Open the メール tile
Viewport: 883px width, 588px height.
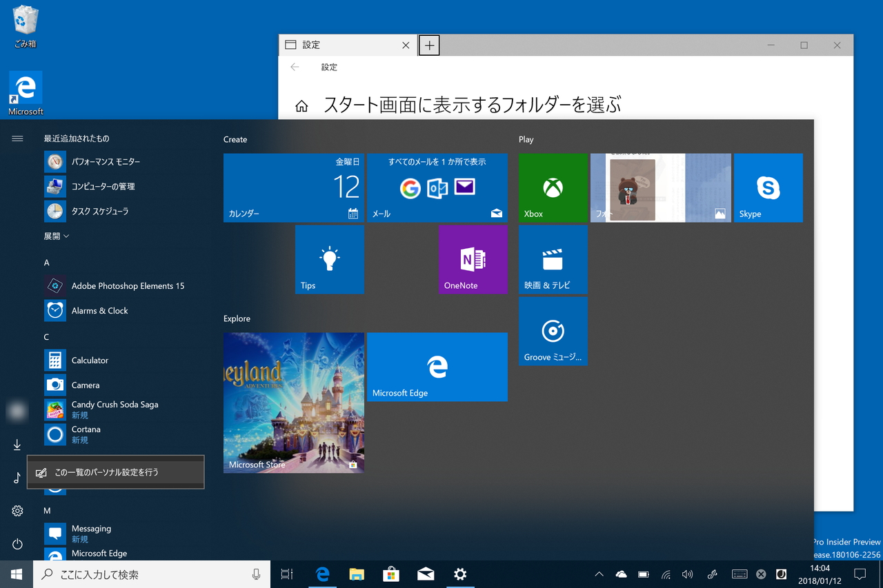(437, 187)
